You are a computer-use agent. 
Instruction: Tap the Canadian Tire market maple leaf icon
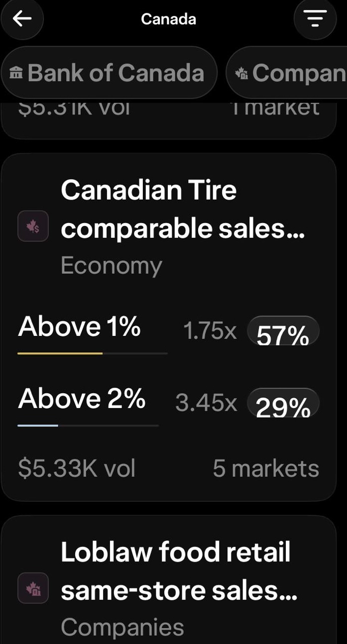[x=33, y=226]
